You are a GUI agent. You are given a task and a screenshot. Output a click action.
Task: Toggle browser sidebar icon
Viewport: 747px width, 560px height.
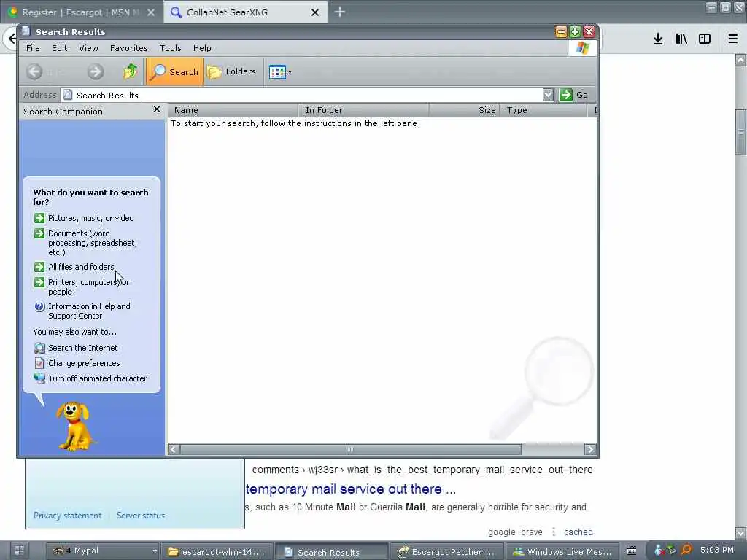pos(705,39)
